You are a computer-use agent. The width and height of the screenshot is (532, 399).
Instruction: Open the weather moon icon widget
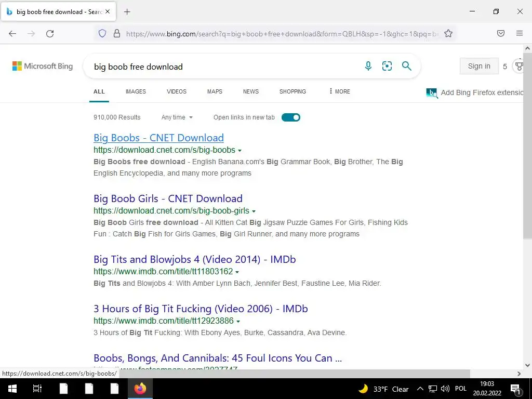pos(363,389)
